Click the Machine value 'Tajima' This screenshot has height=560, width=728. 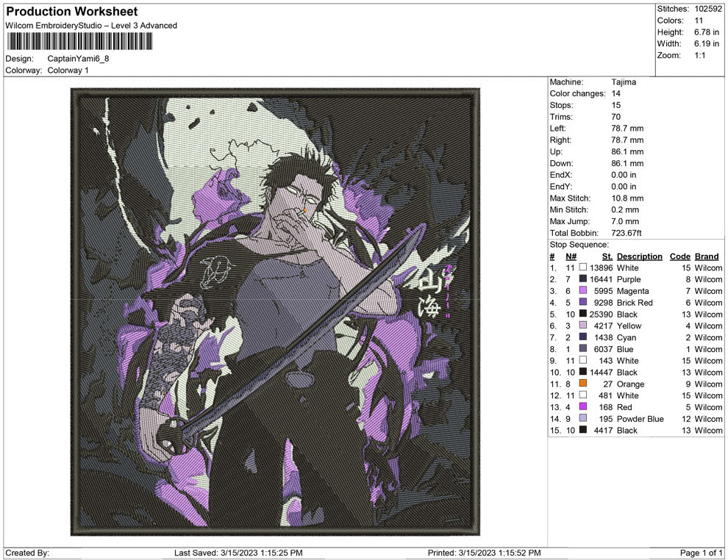tap(624, 82)
